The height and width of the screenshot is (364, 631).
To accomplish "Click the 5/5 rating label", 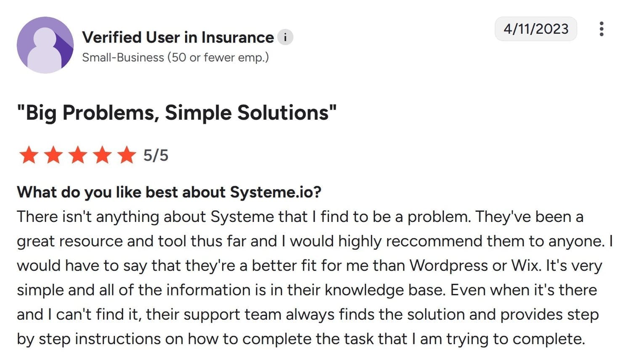I will click(155, 155).
